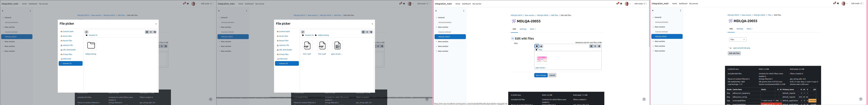The height and width of the screenshot is (105, 868).
Task: Add a file on the Edit wiki files page
Action: (x=537, y=46)
